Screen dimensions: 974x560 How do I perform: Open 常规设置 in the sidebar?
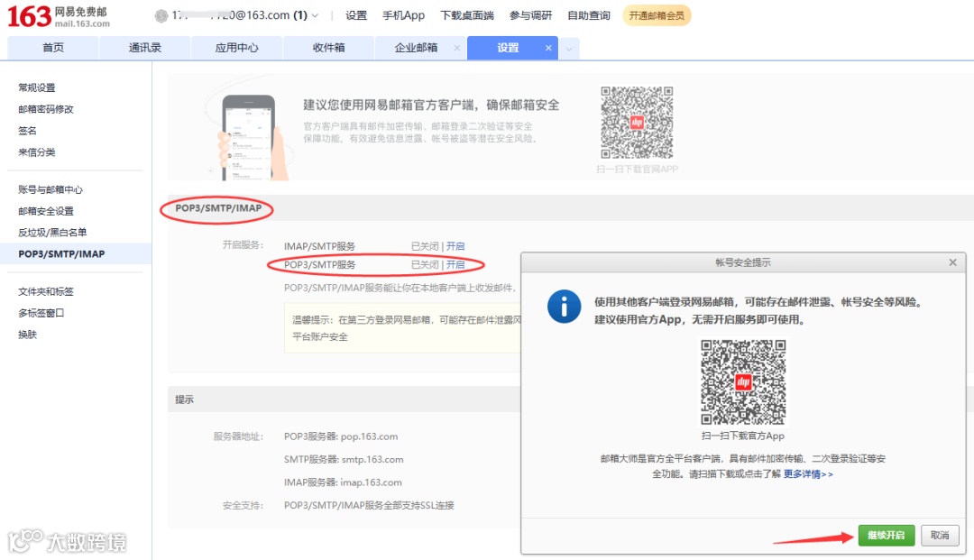[37, 87]
